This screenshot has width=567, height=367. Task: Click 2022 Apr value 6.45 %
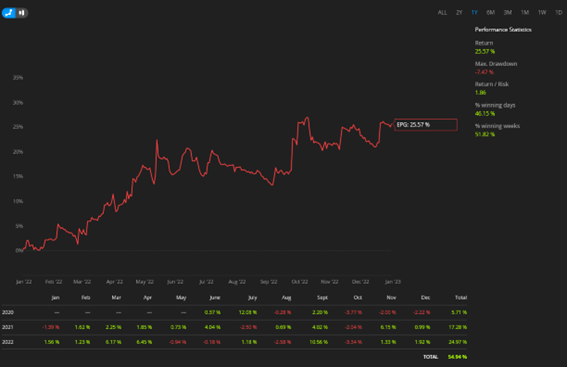pos(144,342)
